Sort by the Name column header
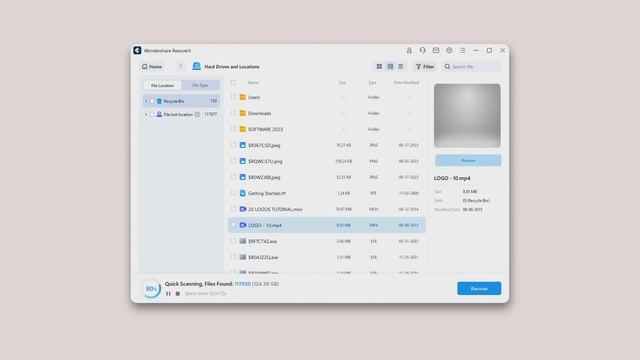Viewport: 640px width, 360px height. 253,82
